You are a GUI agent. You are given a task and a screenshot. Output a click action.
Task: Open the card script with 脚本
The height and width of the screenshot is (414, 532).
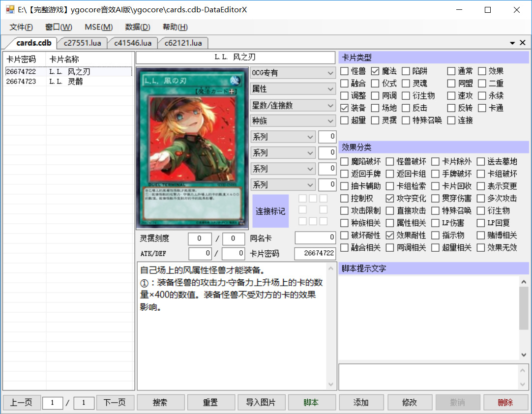[311, 403]
